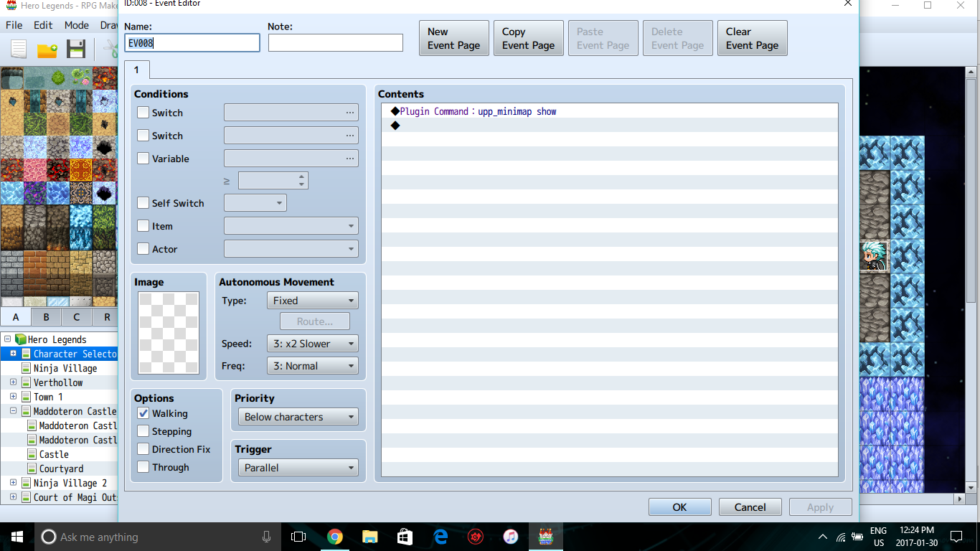Open the Priority dropdown
The image size is (980, 551).
[x=298, y=417]
